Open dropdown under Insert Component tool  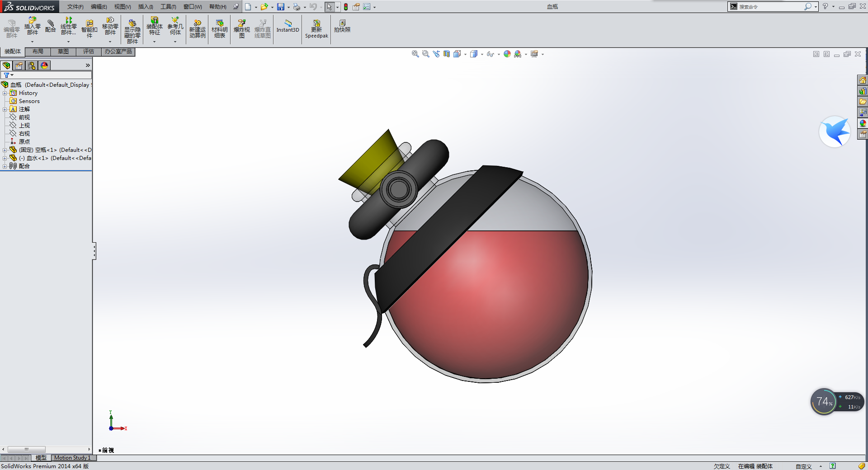pos(32,42)
